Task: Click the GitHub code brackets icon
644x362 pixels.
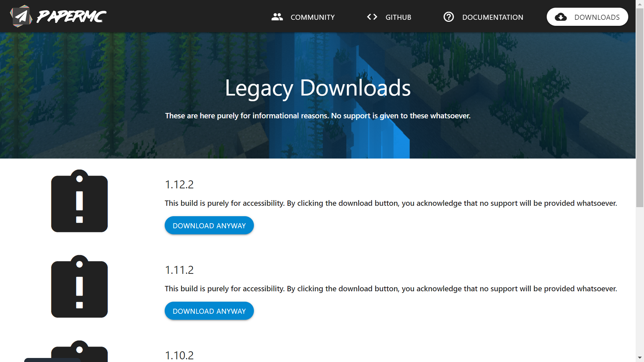Action: pyautogui.click(x=372, y=17)
